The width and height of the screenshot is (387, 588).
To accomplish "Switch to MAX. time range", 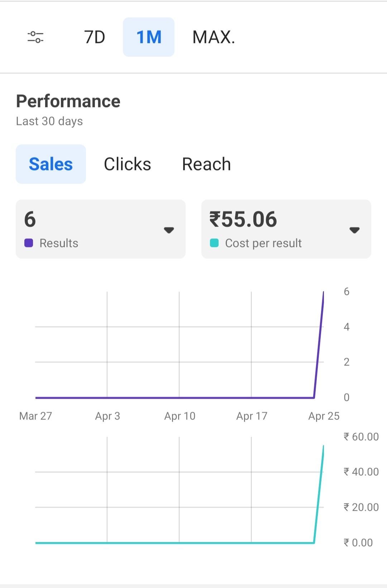I will [214, 37].
